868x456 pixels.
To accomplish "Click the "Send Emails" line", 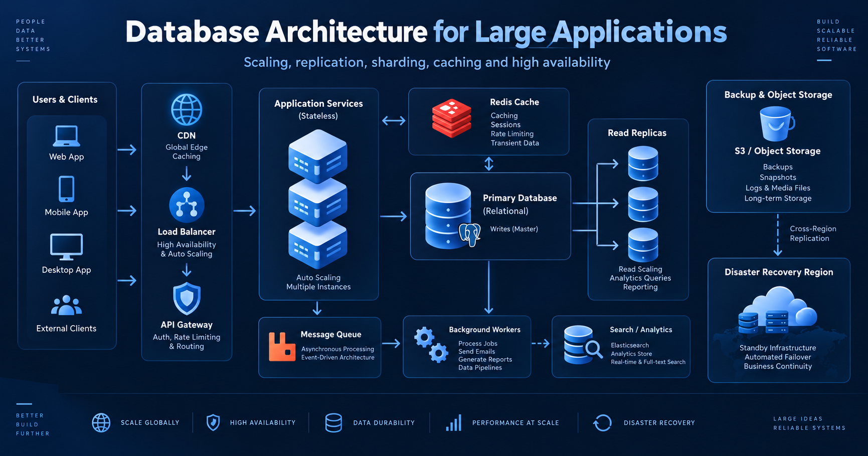I will (476, 352).
